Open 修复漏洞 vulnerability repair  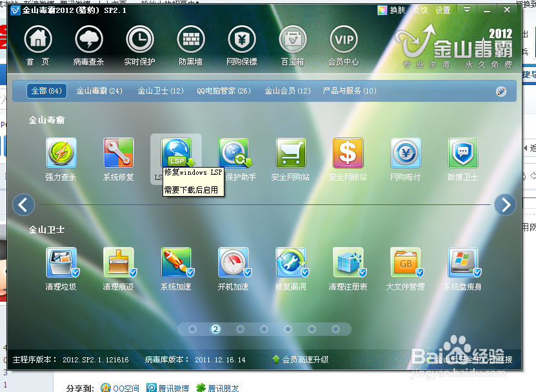292,262
